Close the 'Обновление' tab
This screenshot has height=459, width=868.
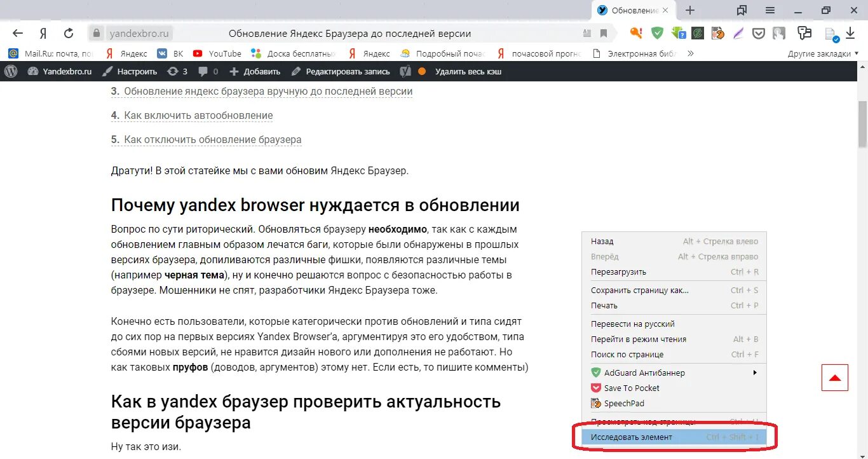pos(665,10)
